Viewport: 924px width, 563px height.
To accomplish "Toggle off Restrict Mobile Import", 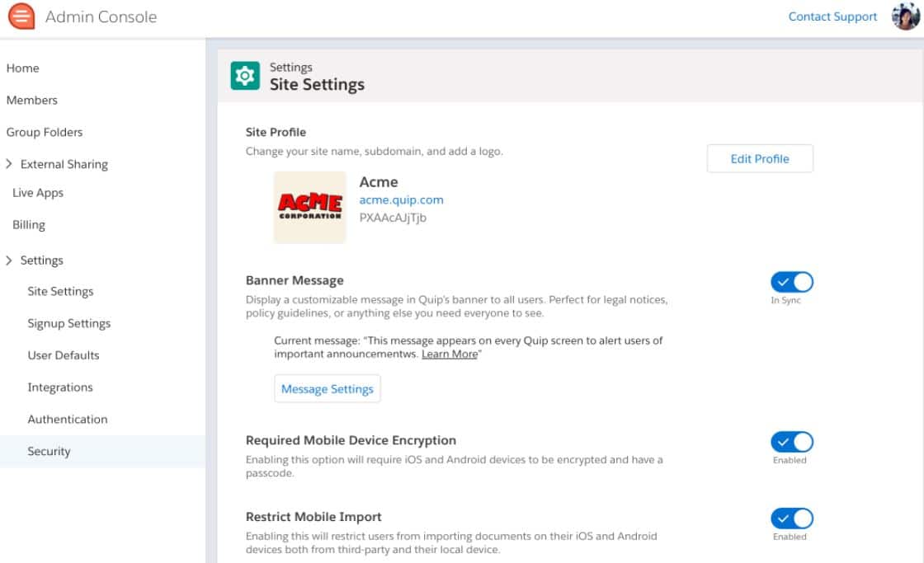I will pyautogui.click(x=791, y=518).
